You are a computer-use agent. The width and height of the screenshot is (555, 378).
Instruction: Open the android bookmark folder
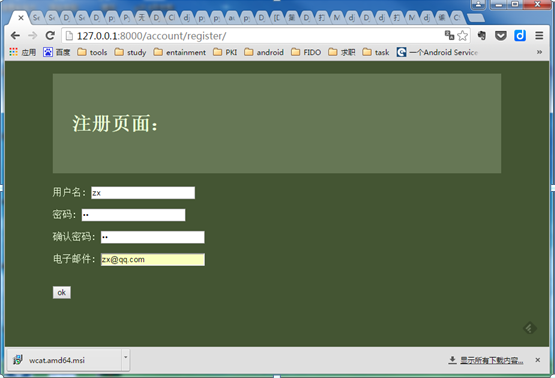tap(264, 52)
